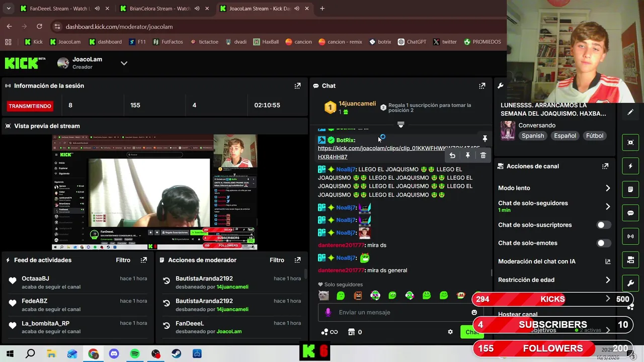The image size is (644, 362).
Task: Open Discord from the taskbar
Action: 114,354
